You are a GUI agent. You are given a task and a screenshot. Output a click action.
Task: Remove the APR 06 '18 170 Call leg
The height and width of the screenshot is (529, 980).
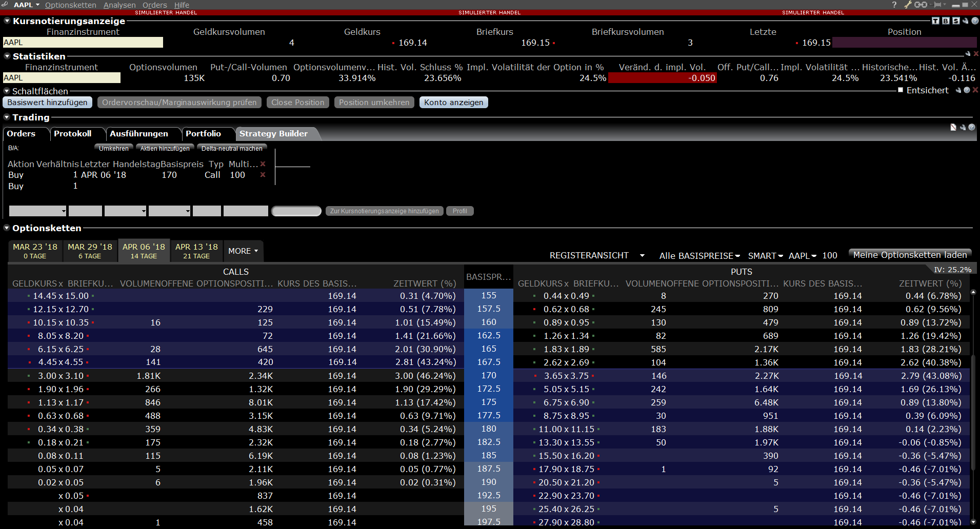coord(263,175)
